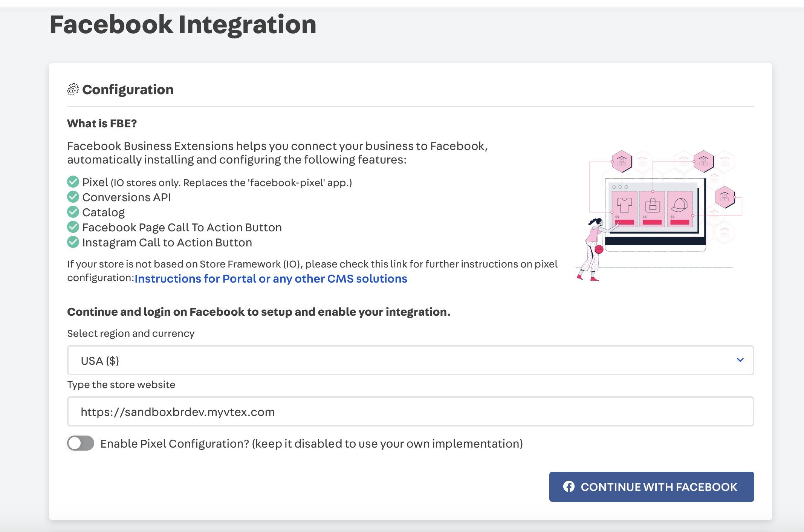Image resolution: width=804 pixels, height=532 pixels.
Task: Click 'Instagram Call to Action Button' text
Action: coord(167,243)
